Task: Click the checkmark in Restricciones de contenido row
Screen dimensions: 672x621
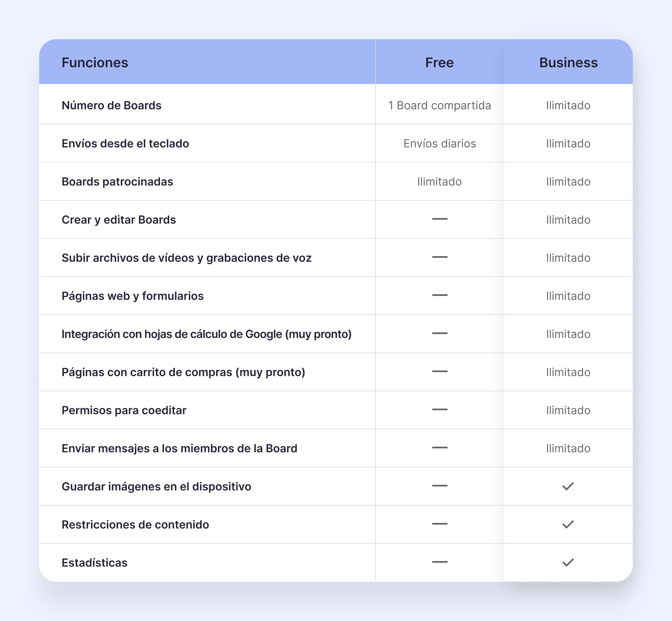Action: pyautogui.click(x=568, y=524)
